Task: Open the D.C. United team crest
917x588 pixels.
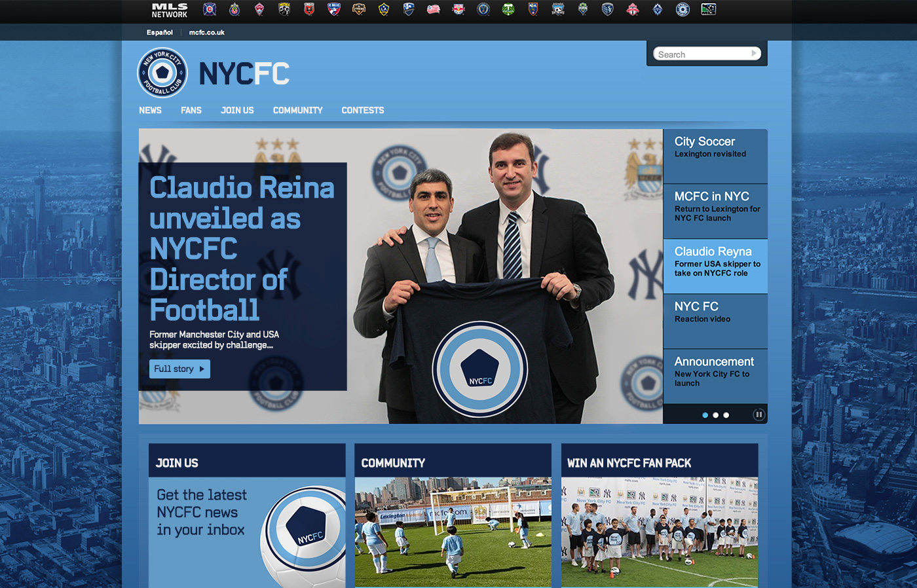Action: click(309, 9)
